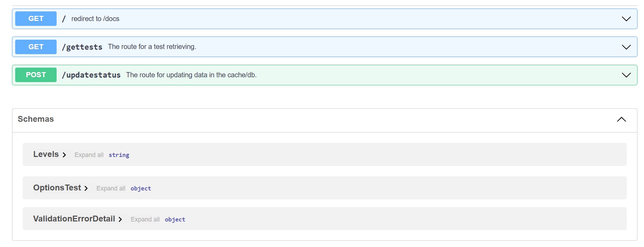
Task: Click the arrow beside OptionsTest schema
Action: point(86,188)
